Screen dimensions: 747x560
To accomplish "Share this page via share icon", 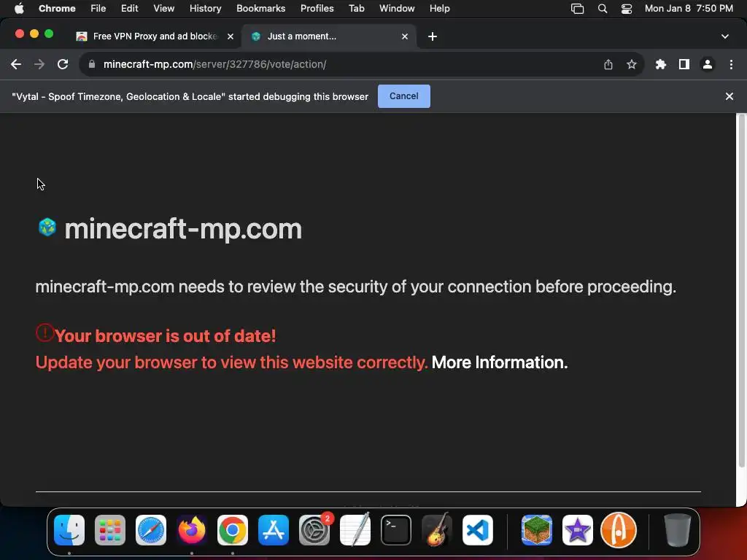I will click(608, 64).
